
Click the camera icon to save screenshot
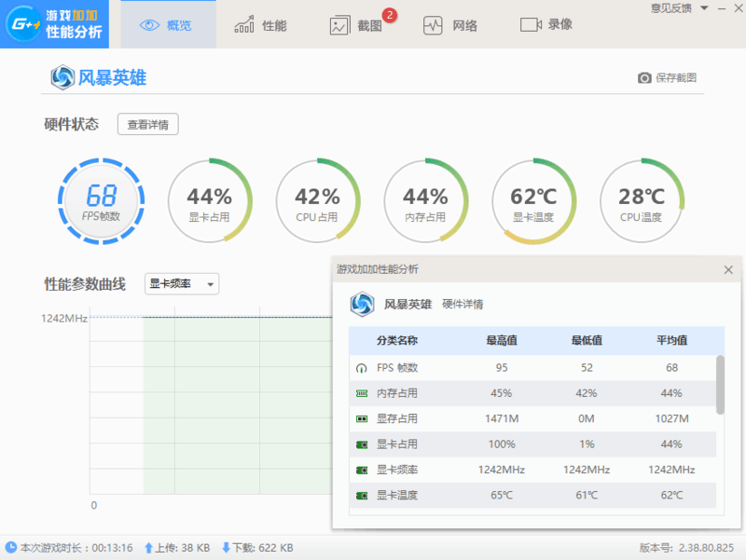click(643, 78)
